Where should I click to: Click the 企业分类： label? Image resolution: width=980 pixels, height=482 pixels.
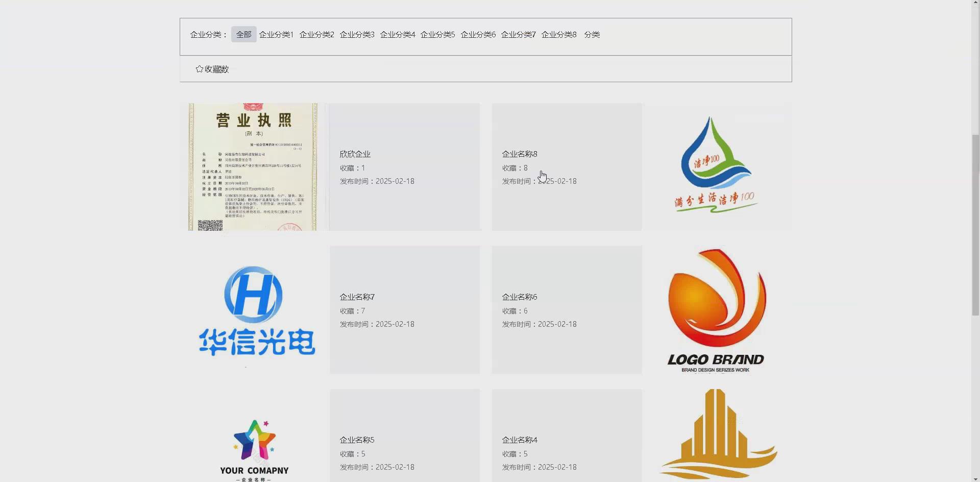point(208,34)
